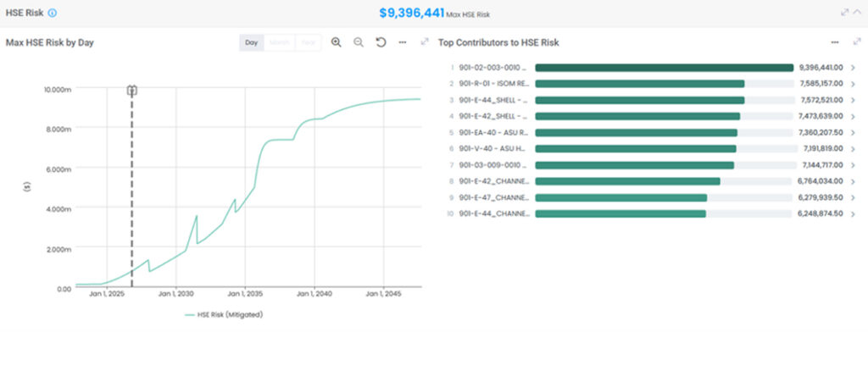Collapse the HSE Risk section
This screenshot has height=382, width=868.
(x=857, y=12)
